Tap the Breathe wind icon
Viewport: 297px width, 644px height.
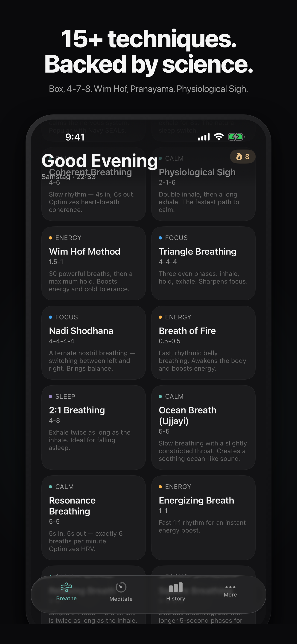coord(67,587)
